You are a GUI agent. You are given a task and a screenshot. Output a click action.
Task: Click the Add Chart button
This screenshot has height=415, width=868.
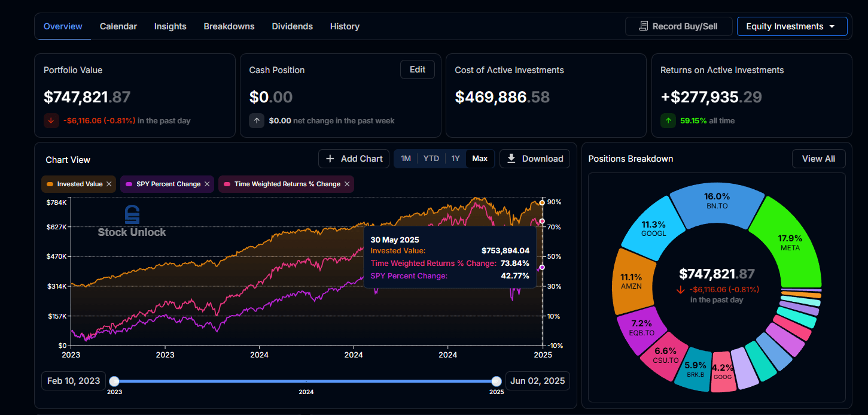pos(354,159)
